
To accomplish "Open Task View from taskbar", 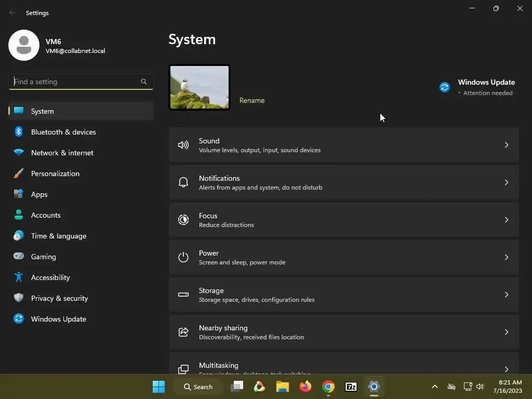I will click(x=237, y=387).
